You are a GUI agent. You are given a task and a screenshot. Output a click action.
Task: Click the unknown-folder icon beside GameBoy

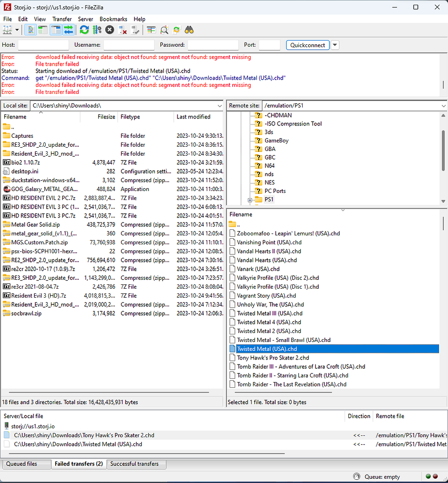(x=258, y=141)
